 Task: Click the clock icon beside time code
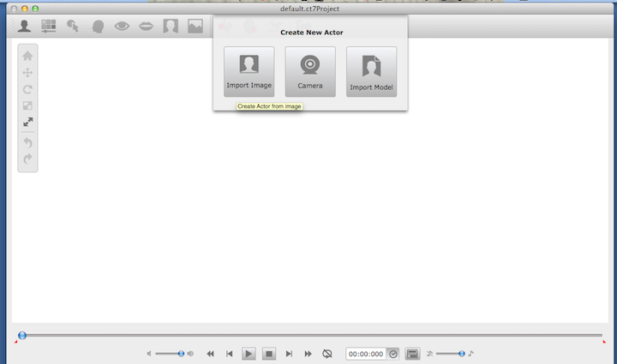[393, 354]
